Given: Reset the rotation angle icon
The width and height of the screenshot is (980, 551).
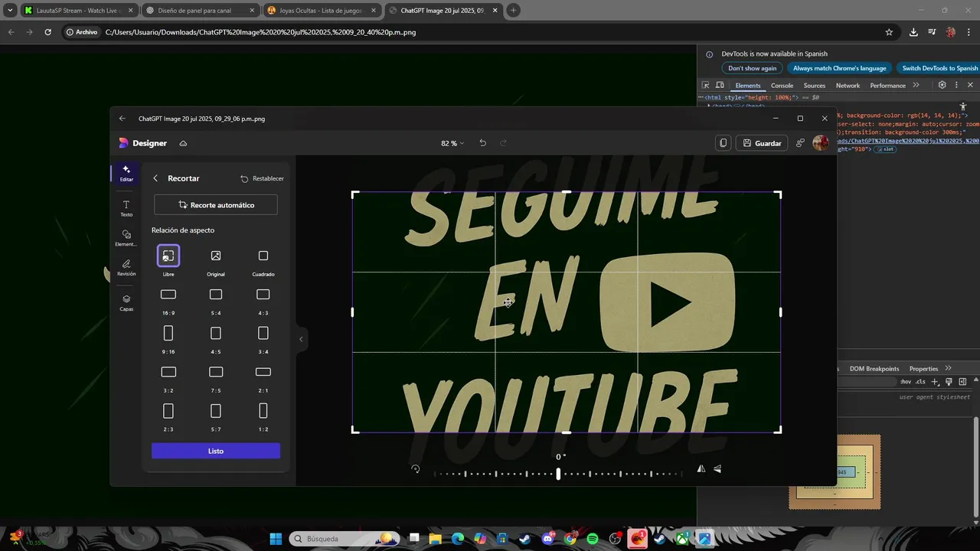Looking at the screenshot, I should tap(416, 469).
